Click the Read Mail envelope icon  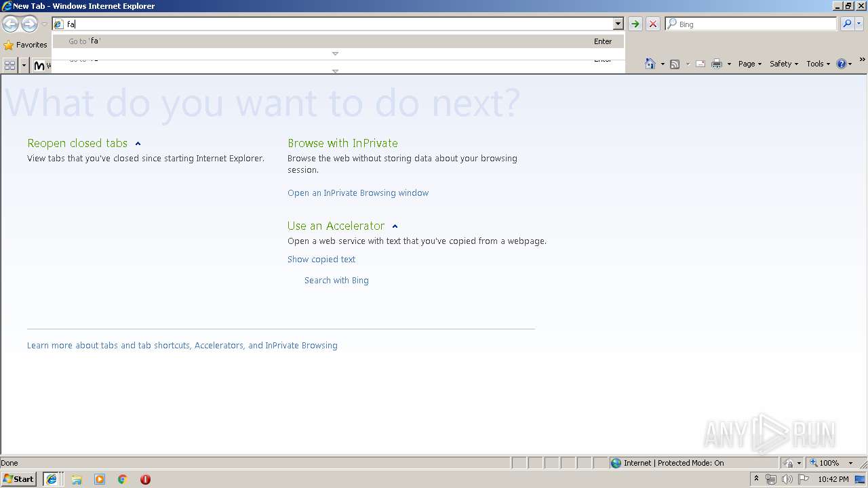701,64
